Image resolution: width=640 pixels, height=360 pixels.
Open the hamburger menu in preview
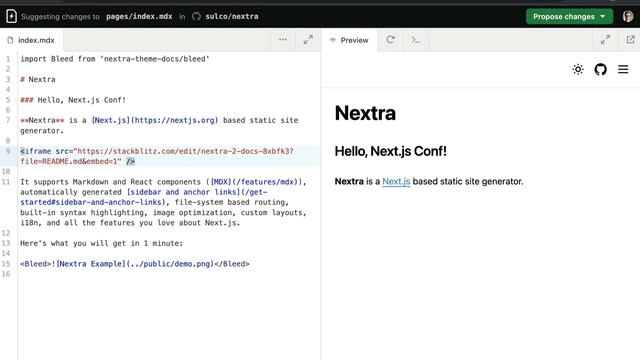[x=623, y=69]
